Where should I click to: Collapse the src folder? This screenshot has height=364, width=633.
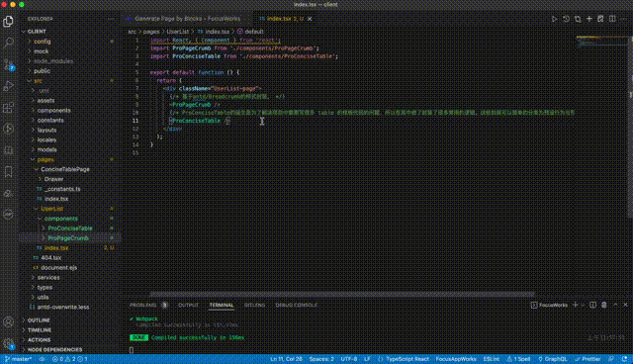coord(38,81)
